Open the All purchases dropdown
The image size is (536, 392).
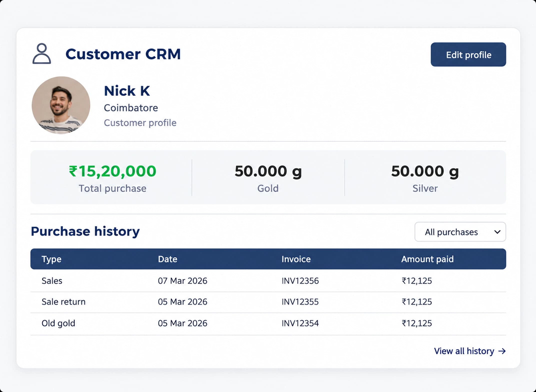[x=460, y=232]
